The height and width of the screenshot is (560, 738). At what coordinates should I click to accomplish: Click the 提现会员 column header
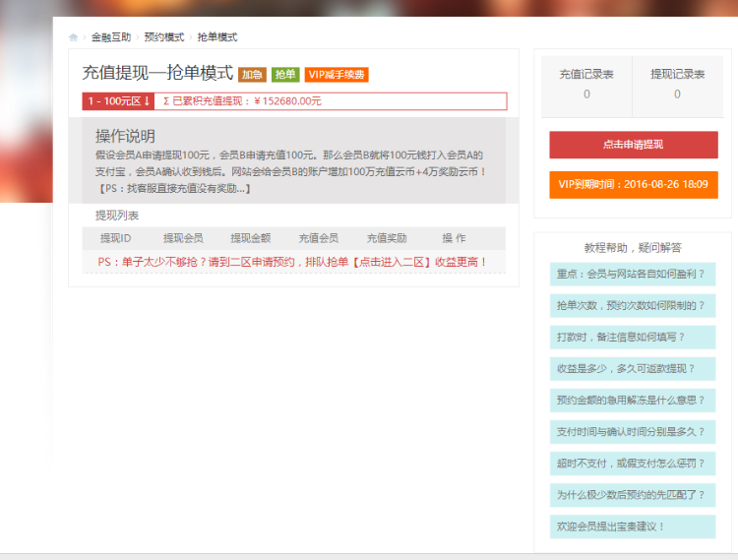click(x=183, y=238)
